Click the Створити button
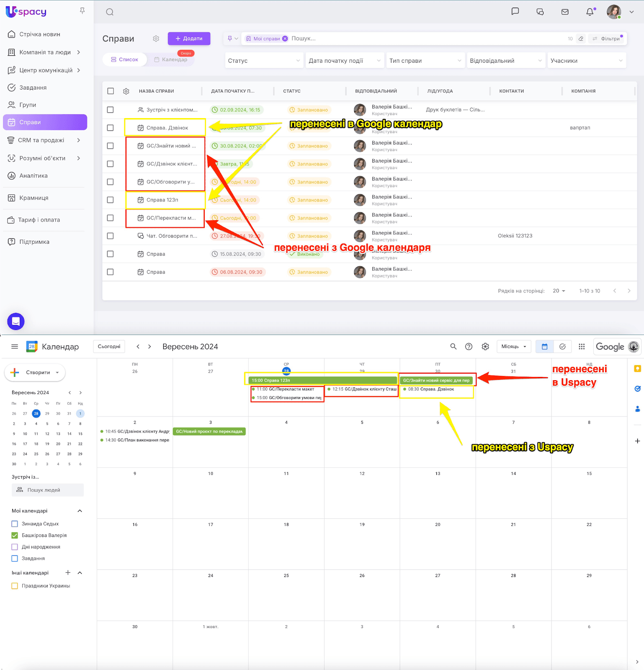 point(35,373)
